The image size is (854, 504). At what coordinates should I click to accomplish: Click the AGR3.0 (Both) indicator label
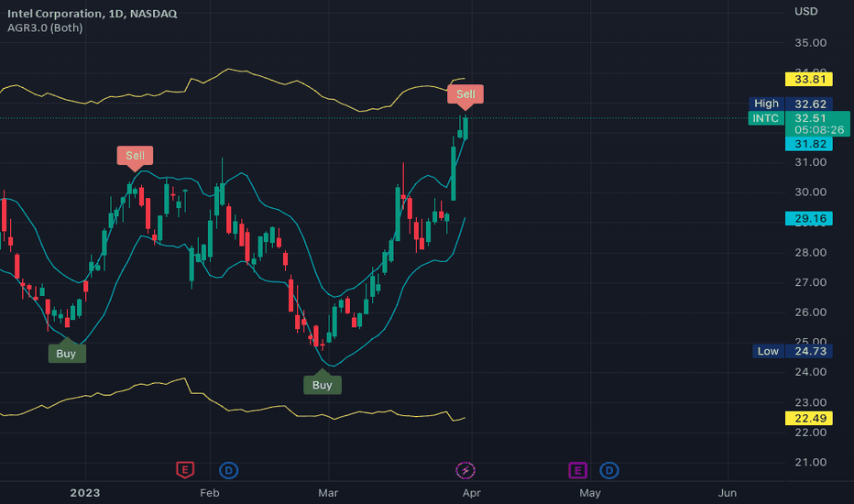pos(45,27)
